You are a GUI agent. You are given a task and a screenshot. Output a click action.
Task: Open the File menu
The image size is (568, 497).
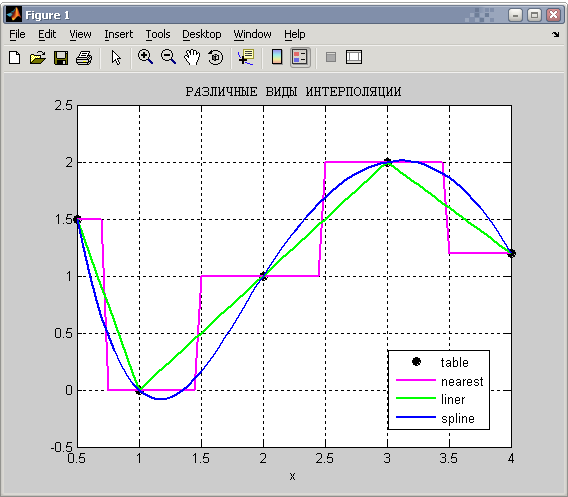(17, 34)
